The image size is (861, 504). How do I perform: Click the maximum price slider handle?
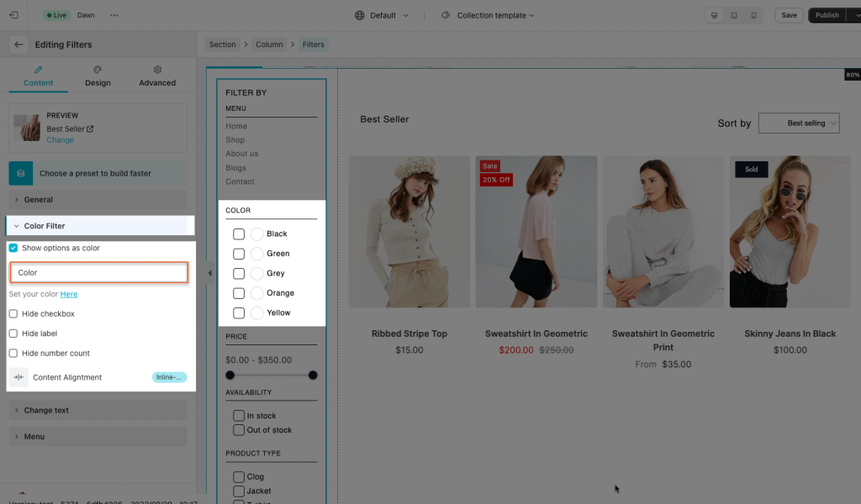tap(313, 375)
